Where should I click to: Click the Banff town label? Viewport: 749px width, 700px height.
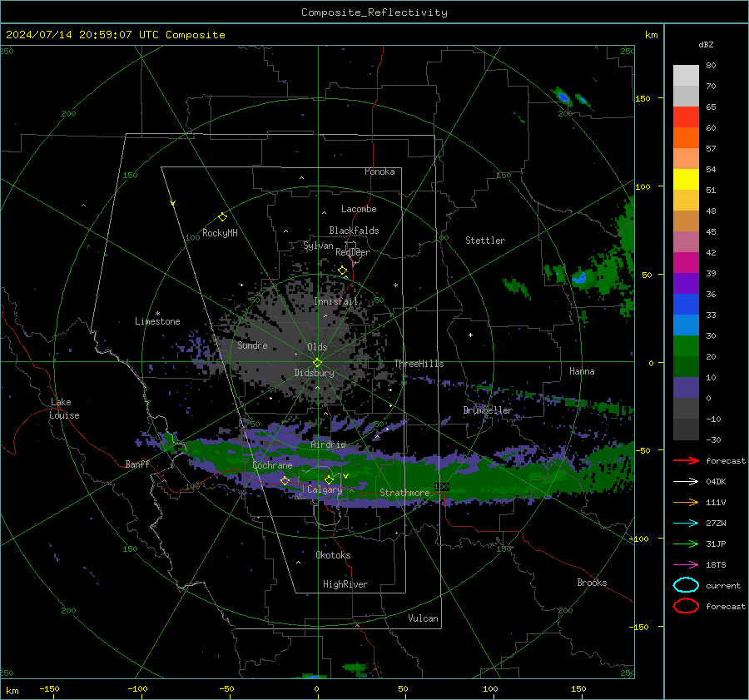coord(137,464)
